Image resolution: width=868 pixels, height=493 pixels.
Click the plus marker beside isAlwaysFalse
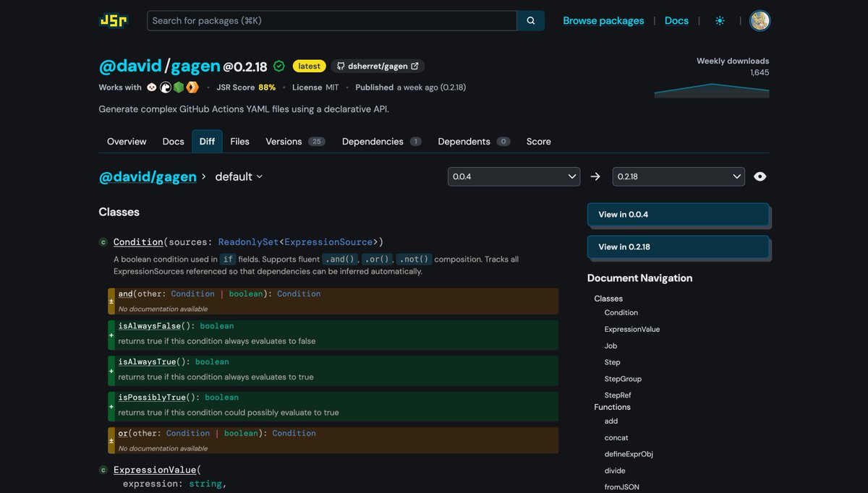click(111, 335)
